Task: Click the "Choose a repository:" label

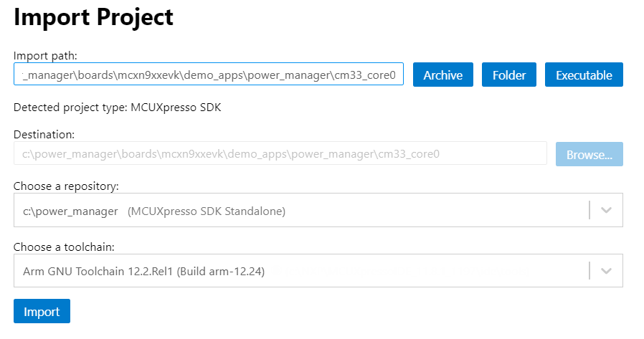Action: tap(66, 186)
